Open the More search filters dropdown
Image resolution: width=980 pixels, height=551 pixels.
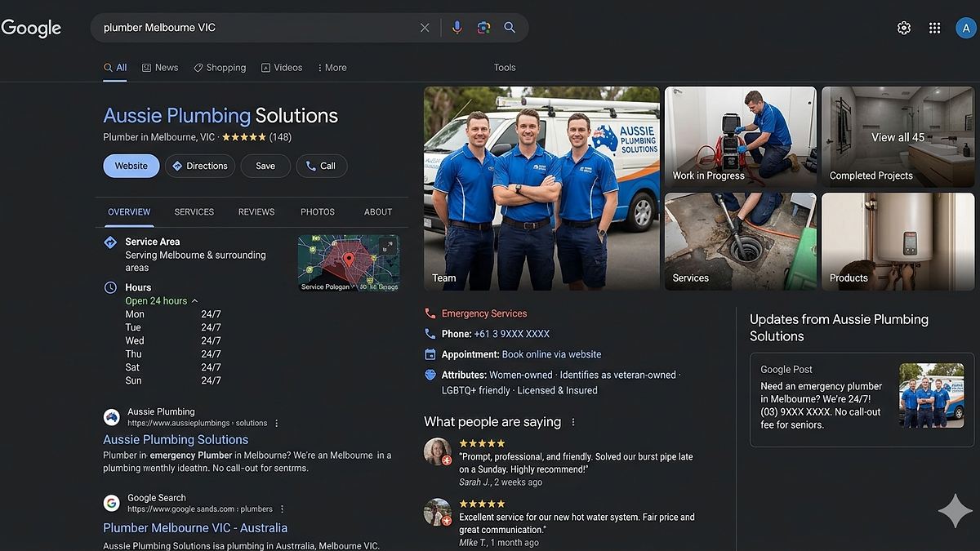point(332,68)
